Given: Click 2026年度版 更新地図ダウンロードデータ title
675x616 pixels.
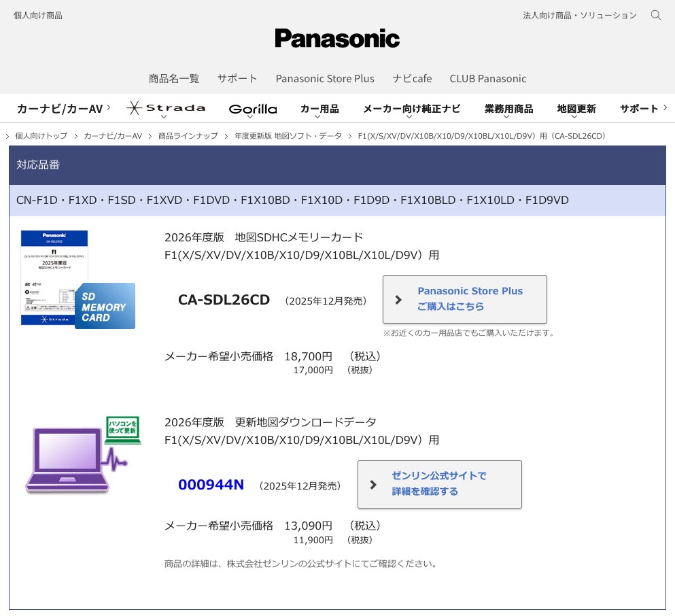Looking at the screenshot, I should (x=271, y=422).
